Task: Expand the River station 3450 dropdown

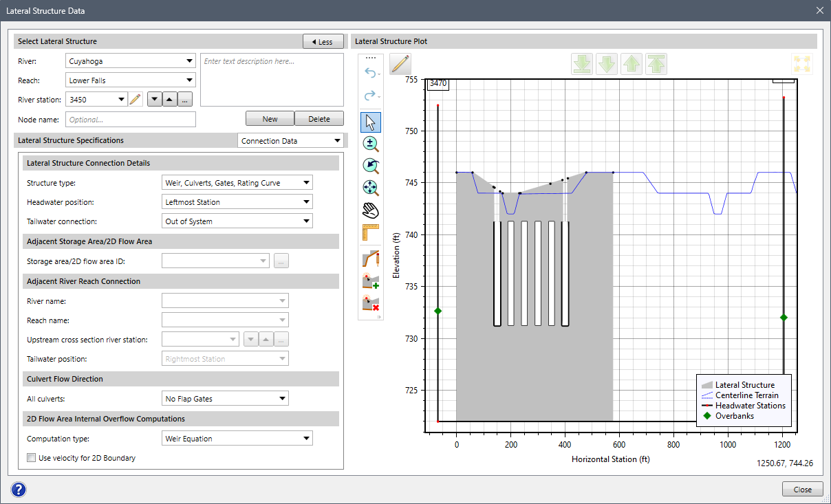Action: click(96, 100)
